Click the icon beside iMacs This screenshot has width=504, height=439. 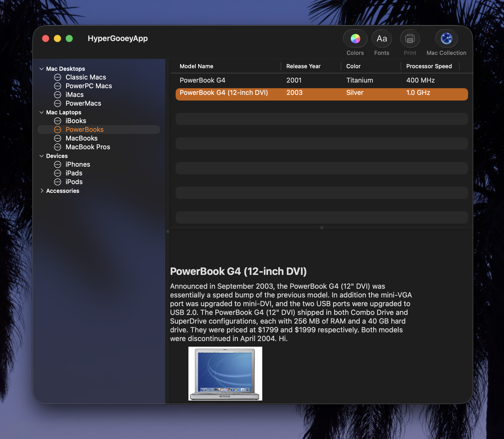[x=58, y=95]
